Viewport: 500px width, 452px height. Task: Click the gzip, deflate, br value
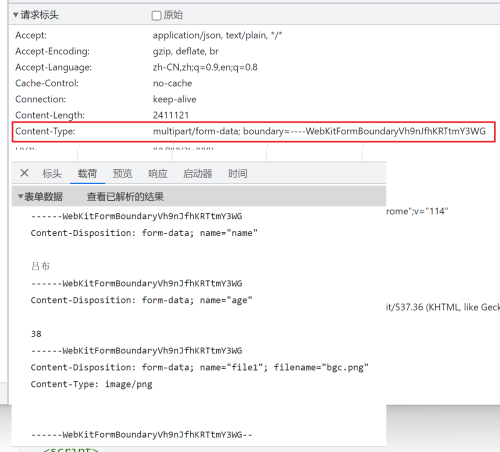tap(186, 51)
